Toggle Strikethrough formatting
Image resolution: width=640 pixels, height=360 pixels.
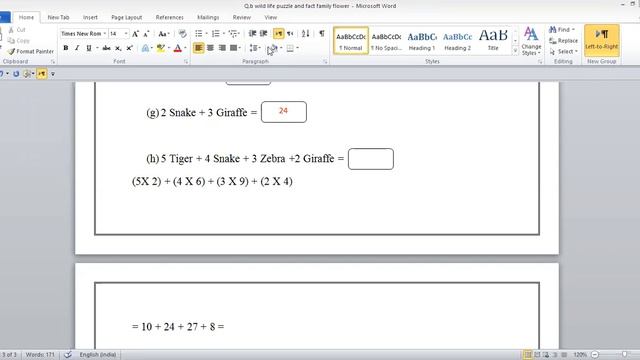point(107,48)
